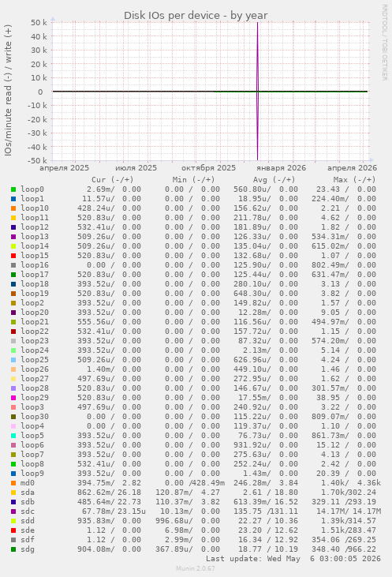Screen dimensions: 392x577
Task: Click the sdc avg value '135.75 /131.11'
Action: 266,511
